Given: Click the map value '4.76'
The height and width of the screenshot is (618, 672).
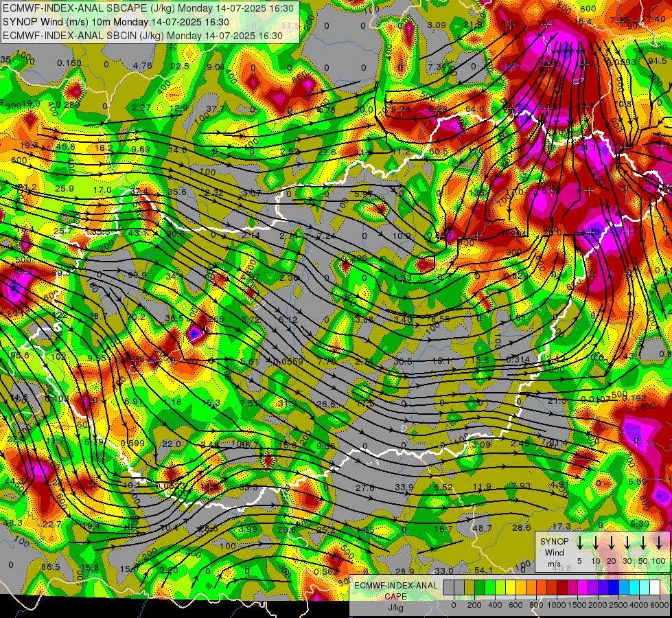Looking at the screenshot, I should 143,66.
